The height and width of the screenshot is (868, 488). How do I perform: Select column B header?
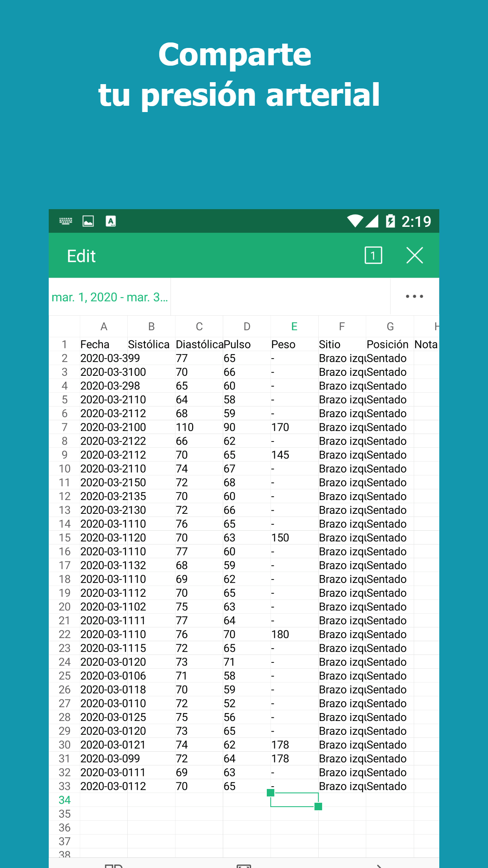(x=151, y=326)
